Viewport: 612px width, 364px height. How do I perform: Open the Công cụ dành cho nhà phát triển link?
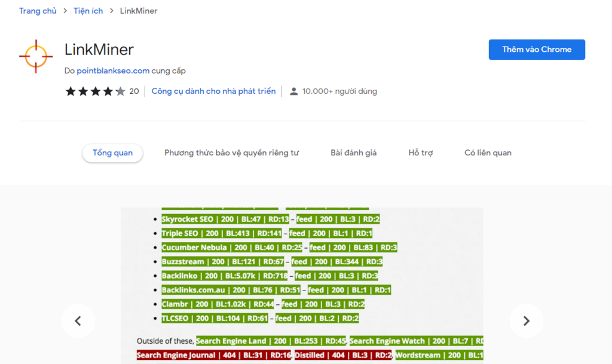(213, 91)
